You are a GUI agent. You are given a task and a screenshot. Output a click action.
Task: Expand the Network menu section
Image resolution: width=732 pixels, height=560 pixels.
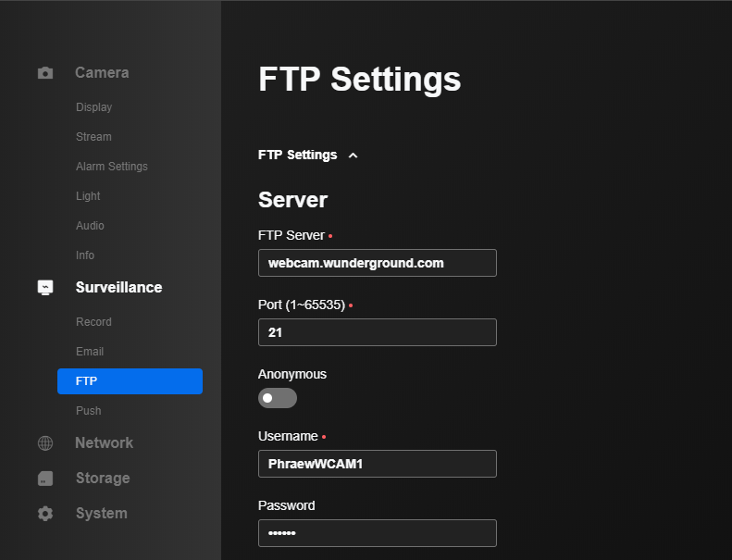pyautogui.click(x=104, y=442)
